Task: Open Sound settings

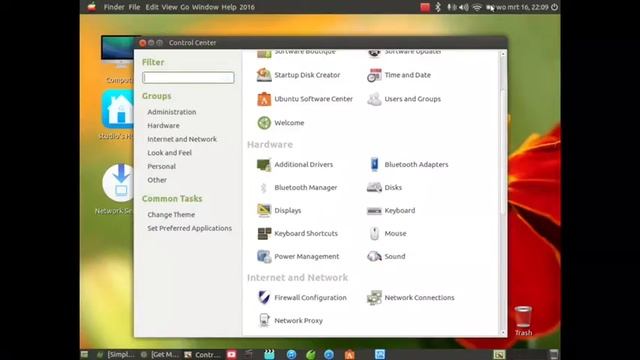Action: click(386, 256)
